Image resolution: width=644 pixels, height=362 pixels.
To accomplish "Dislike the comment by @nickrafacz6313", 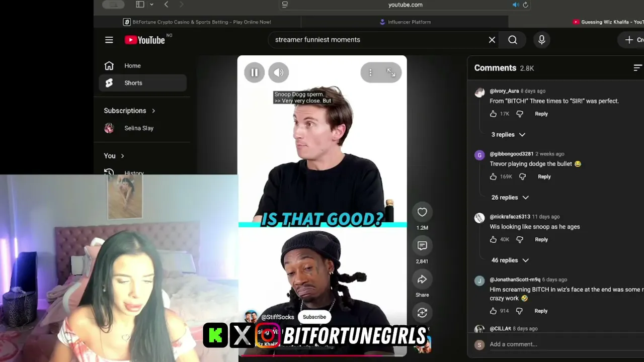I will point(520,240).
